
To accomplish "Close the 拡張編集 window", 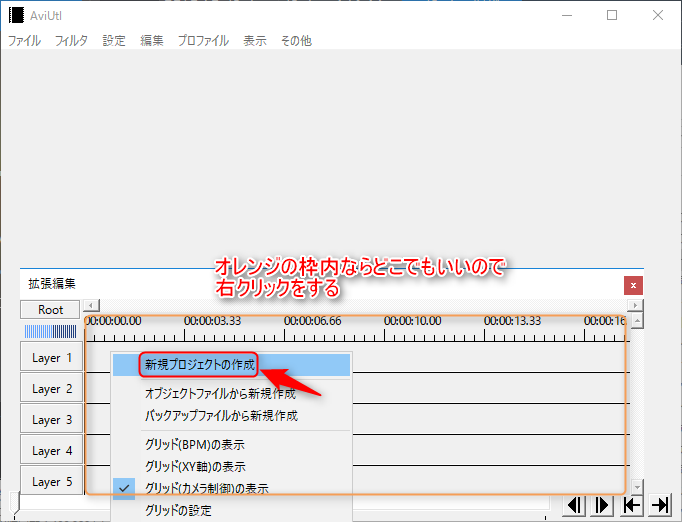I will (x=633, y=286).
